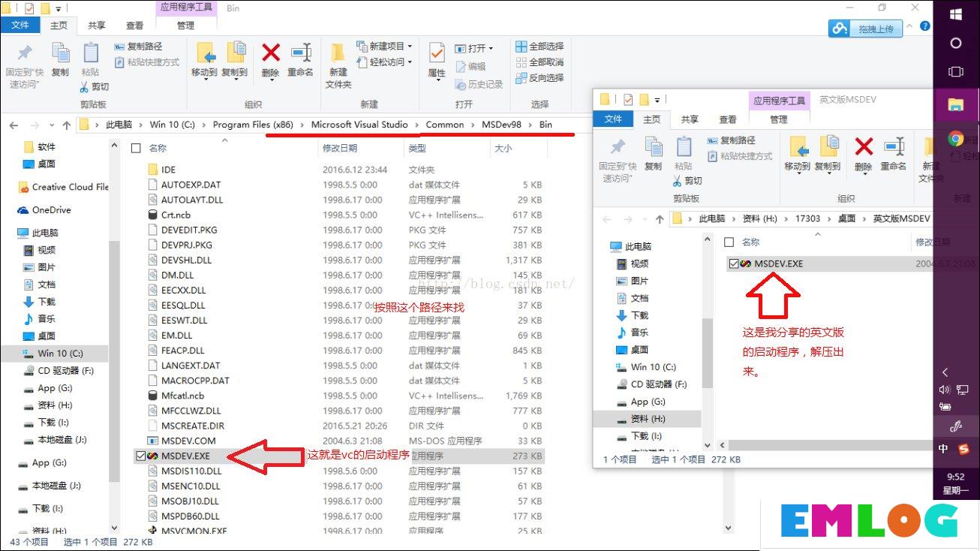Click 复制 icon in Bin window ribbon
Image resolution: width=980 pixels, height=551 pixels.
click(60, 54)
